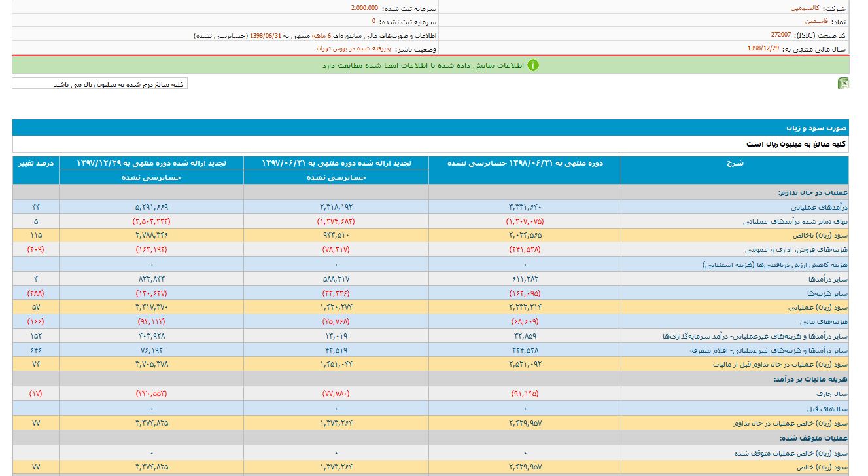
Task: Click the percent change (۳۸۸) in the other expenses row
Action: point(36,293)
